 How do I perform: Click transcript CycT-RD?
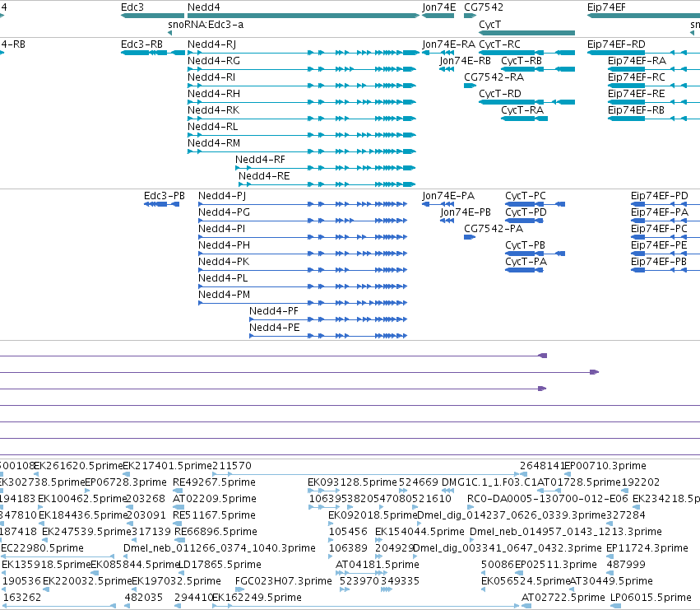pos(500,94)
